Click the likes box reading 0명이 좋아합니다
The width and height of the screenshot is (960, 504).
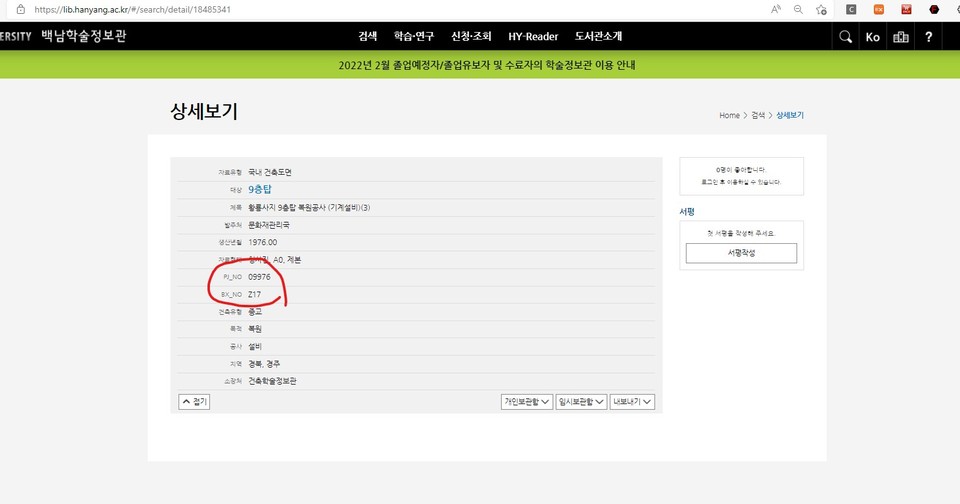pyautogui.click(x=741, y=176)
